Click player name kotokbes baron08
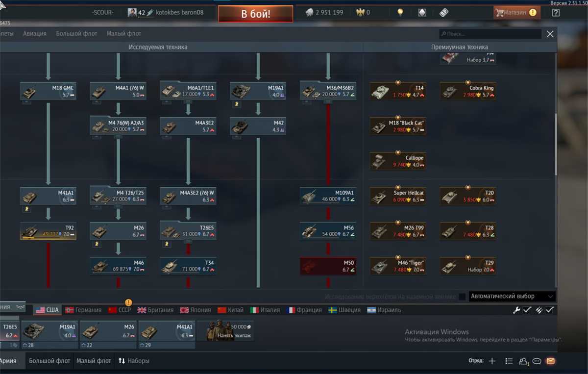Viewport: 588px width, 374px height. point(179,13)
